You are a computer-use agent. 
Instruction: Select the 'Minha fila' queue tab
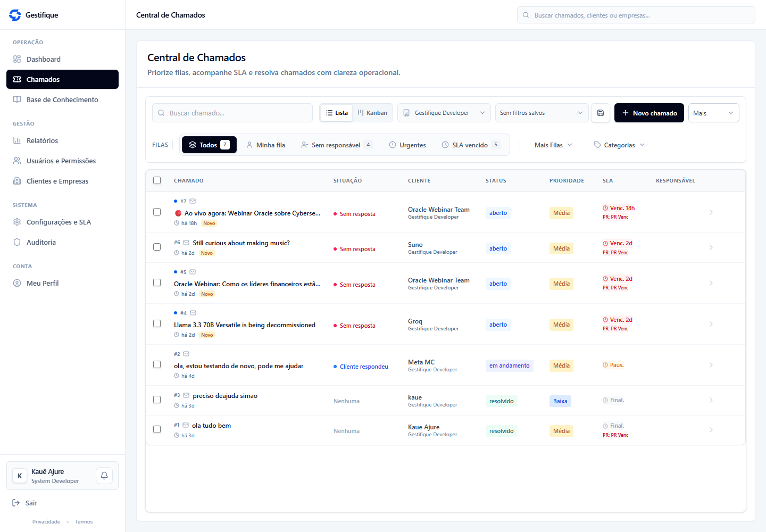[265, 145]
